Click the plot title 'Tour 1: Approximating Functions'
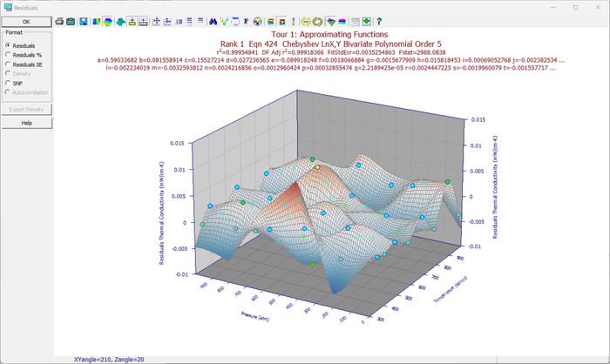Screen dimensions: 610x364 click(x=329, y=34)
